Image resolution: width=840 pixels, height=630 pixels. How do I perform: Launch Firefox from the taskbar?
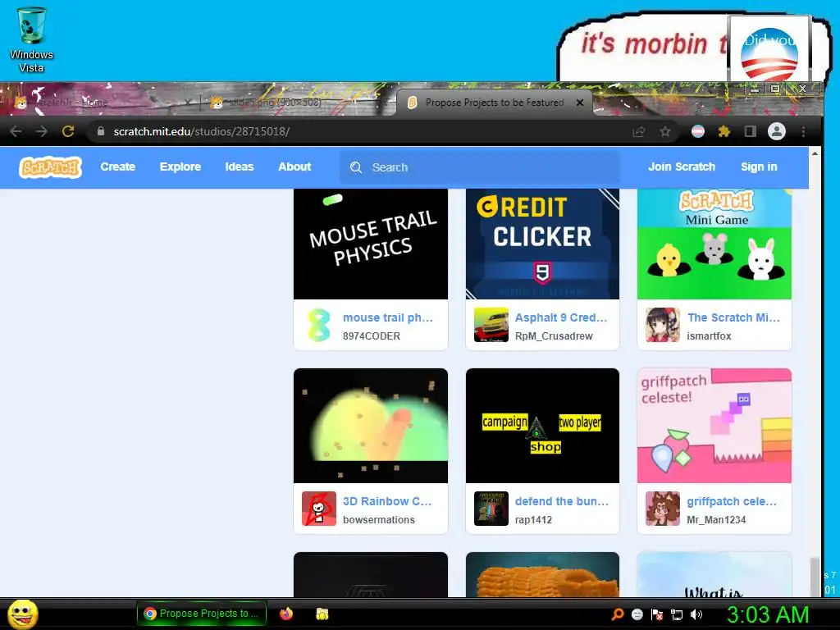(x=286, y=614)
